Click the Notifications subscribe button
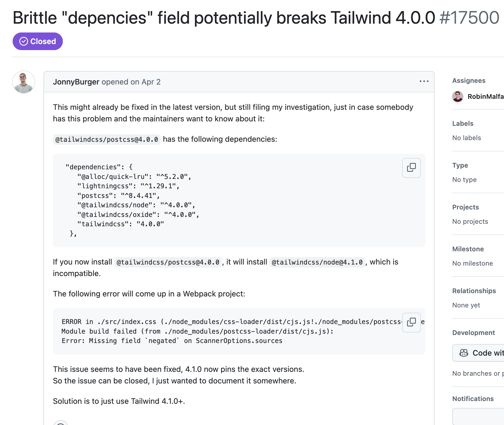This screenshot has height=425, width=504. 478,416
